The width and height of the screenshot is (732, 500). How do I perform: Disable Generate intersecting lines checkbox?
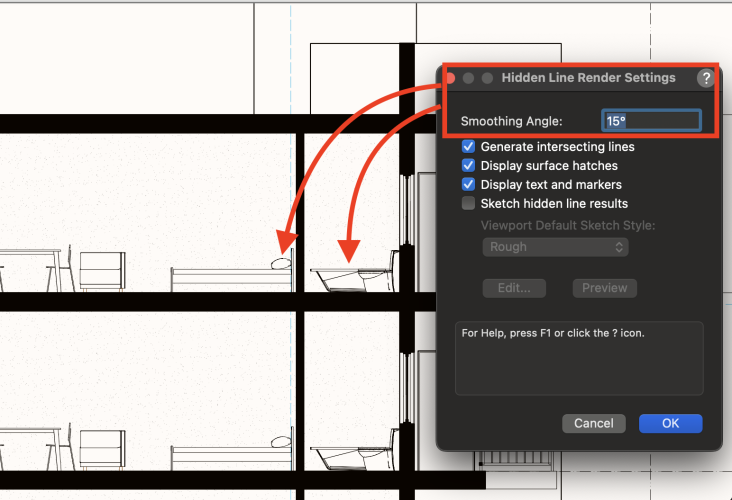pyautogui.click(x=468, y=147)
